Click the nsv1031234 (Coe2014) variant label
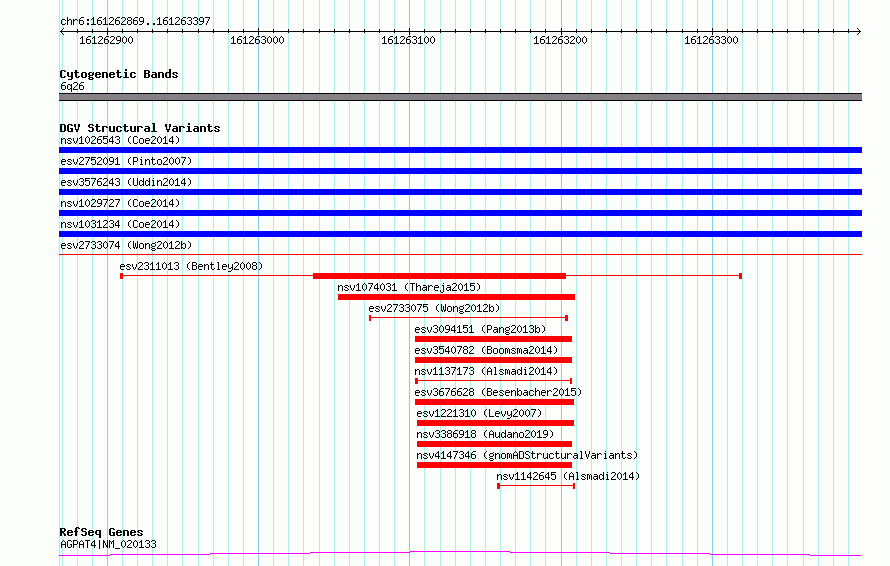Image resolution: width=890 pixels, height=566 pixels. point(120,224)
